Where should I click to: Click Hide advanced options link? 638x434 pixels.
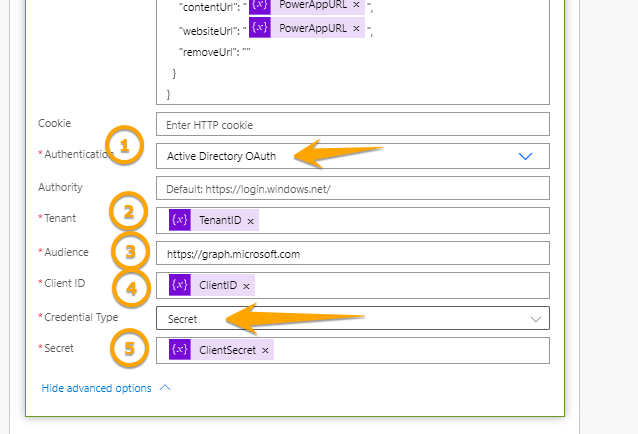[x=97, y=388]
